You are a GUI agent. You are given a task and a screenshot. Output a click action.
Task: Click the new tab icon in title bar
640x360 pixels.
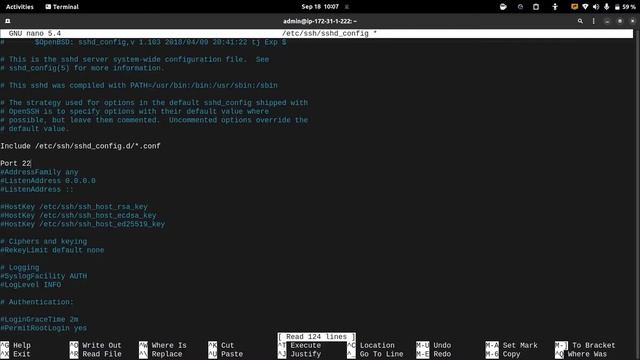point(7,21)
